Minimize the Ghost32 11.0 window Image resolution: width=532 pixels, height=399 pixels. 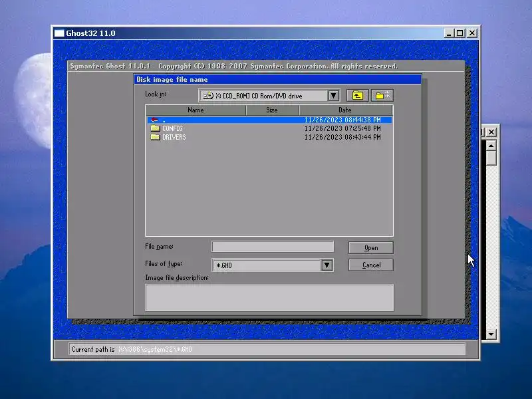[449, 33]
